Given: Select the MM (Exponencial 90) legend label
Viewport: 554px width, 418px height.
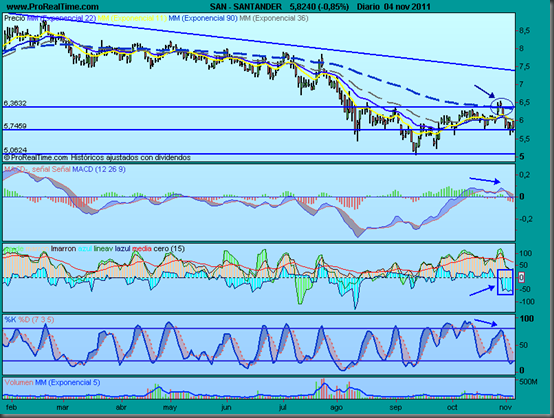Looking at the screenshot, I should click(x=203, y=18).
